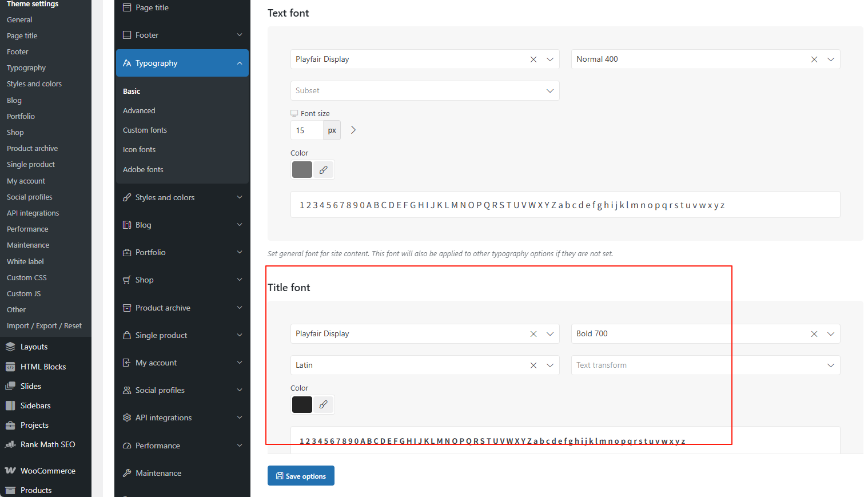Select Custom fonts submenu item
The height and width of the screenshot is (497, 868).
click(145, 130)
